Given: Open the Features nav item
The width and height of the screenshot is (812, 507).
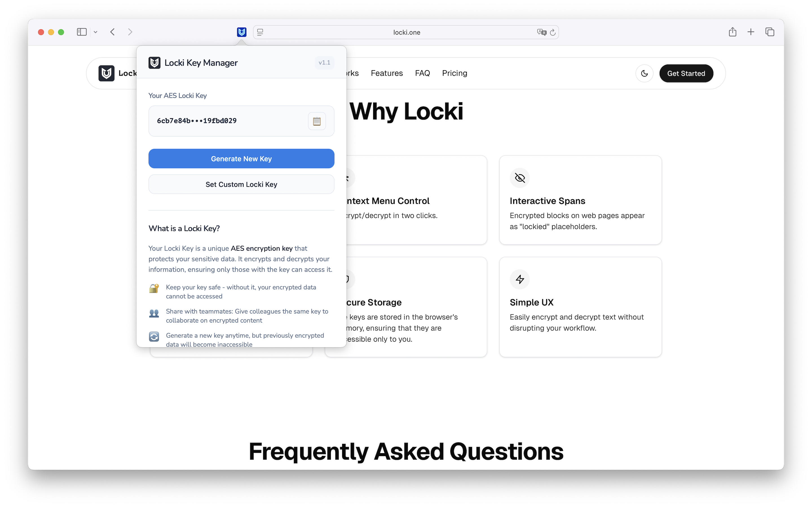Looking at the screenshot, I should (387, 73).
